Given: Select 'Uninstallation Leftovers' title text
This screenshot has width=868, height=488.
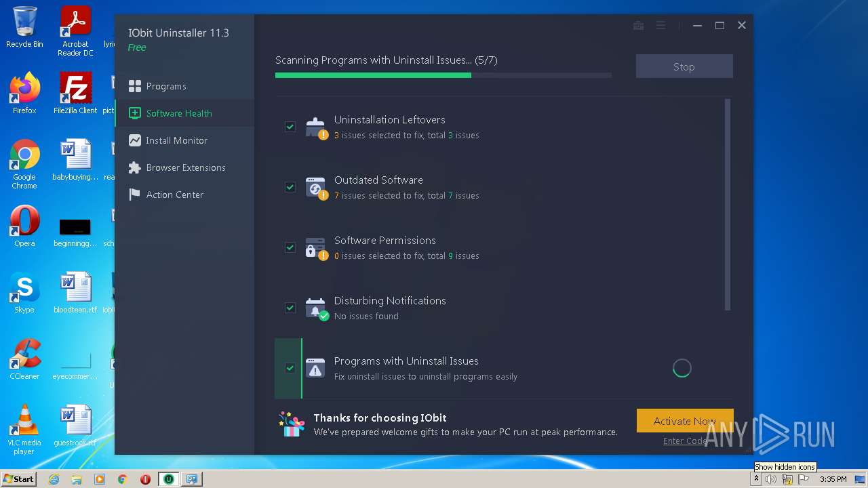Looking at the screenshot, I should 390,120.
